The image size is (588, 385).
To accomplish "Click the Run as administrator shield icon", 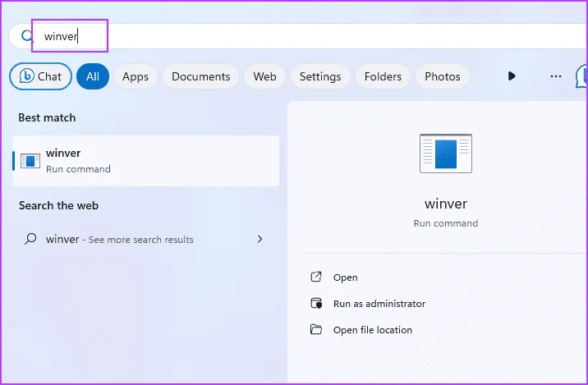I will point(316,303).
